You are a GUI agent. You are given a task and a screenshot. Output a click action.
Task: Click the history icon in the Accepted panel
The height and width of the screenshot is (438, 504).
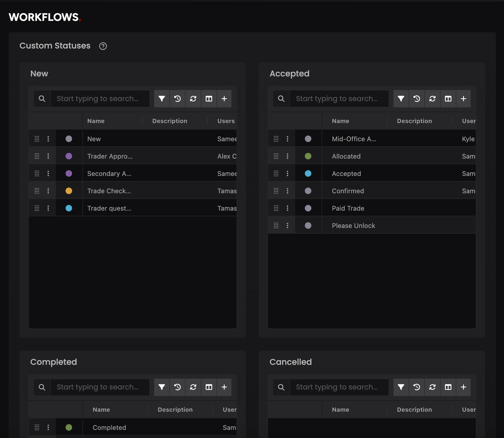[417, 99]
